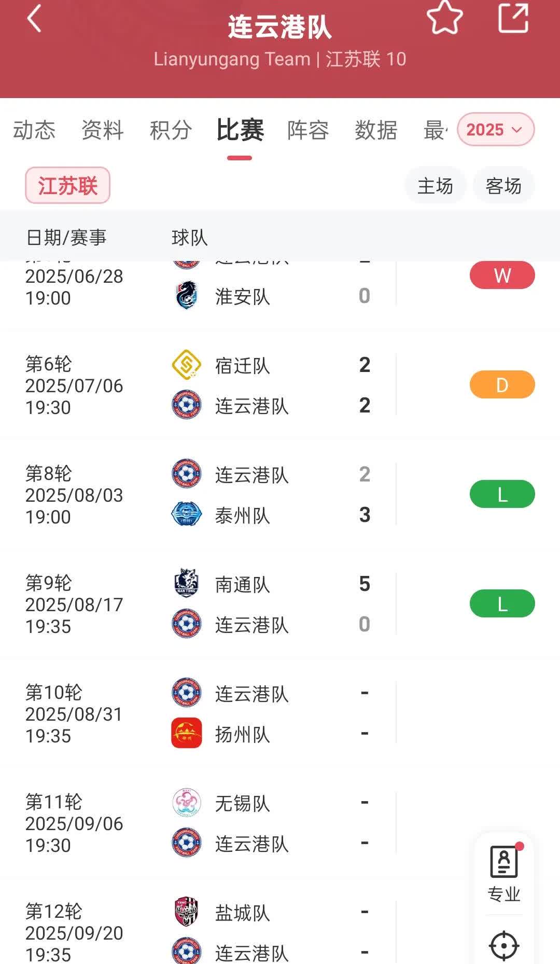Tap the 扬州队 red team logo

tap(186, 733)
